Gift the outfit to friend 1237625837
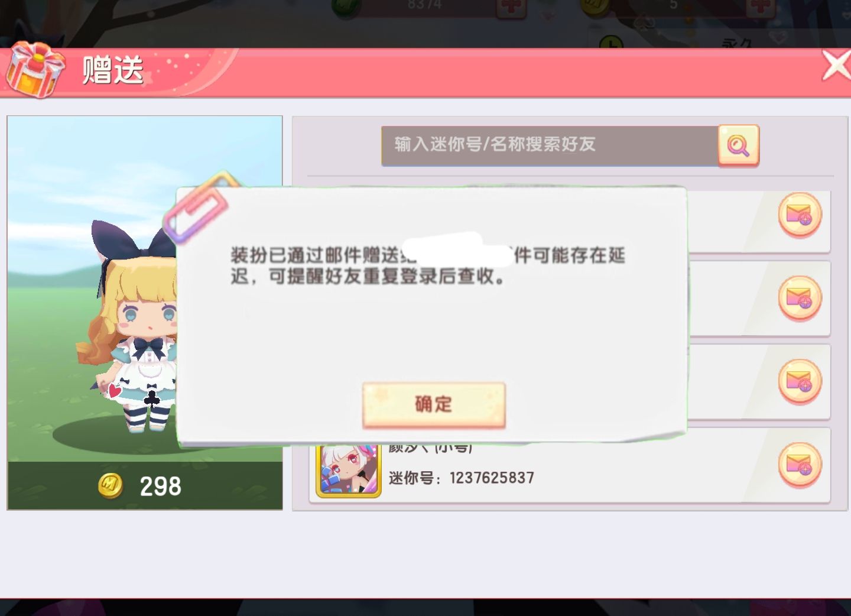Screen dimensions: 851x616 800,465
